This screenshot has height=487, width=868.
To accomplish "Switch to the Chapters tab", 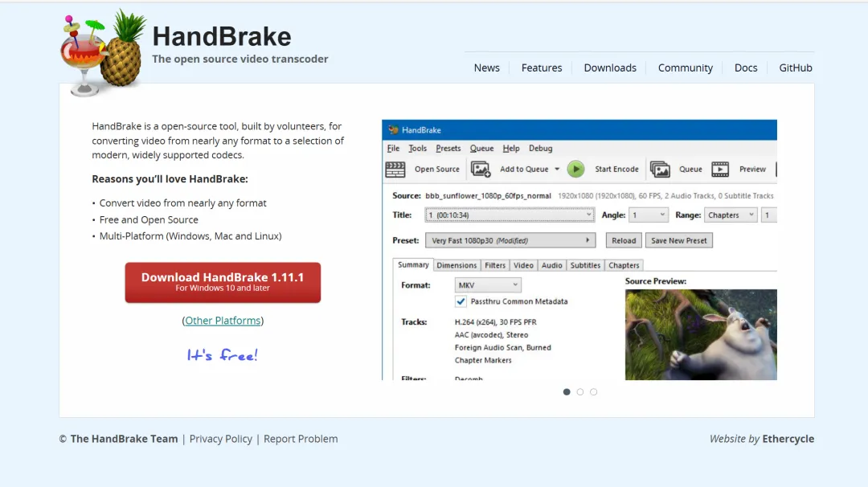I will pyautogui.click(x=624, y=266).
